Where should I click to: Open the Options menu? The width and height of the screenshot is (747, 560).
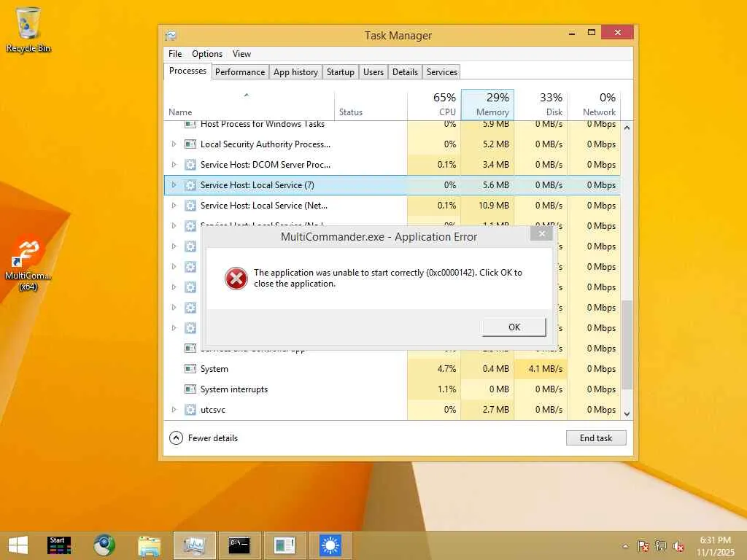pos(207,54)
